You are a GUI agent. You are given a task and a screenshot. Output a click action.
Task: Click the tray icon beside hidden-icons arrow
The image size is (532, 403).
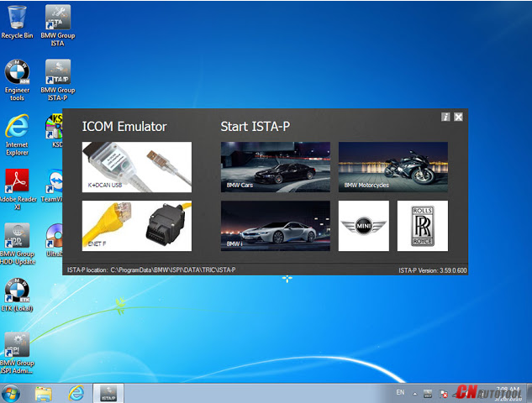(428, 394)
